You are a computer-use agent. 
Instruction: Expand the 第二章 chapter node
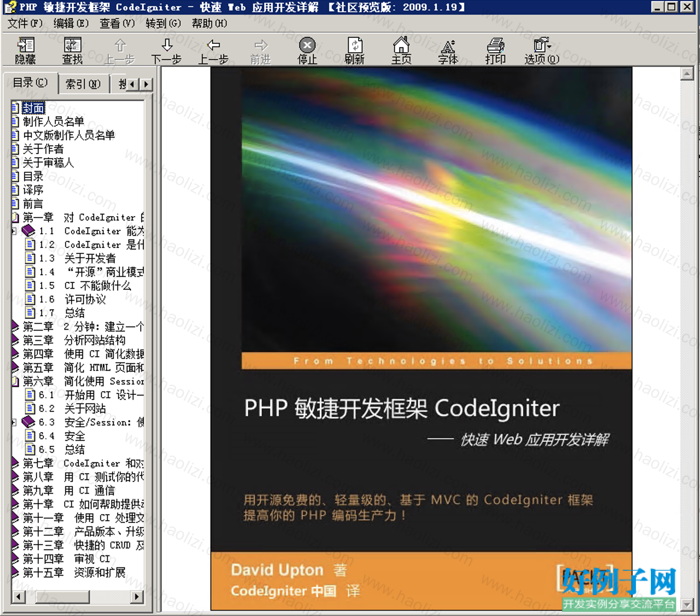pos(15,326)
